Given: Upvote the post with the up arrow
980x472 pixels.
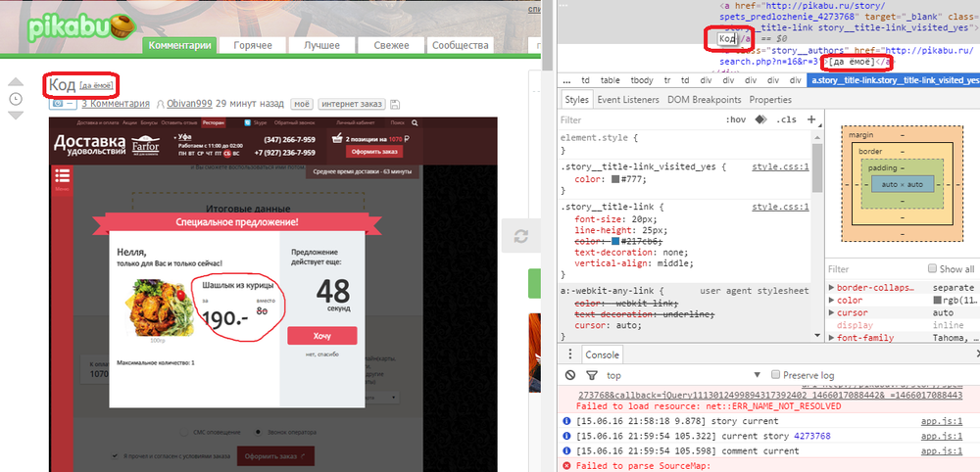Looking at the screenshot, I should tap(16, 82).
